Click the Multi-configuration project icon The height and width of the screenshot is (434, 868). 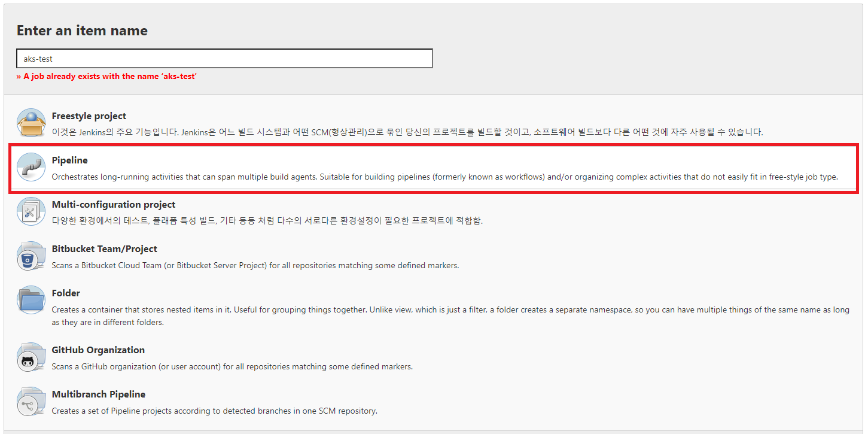pos(31,212)
